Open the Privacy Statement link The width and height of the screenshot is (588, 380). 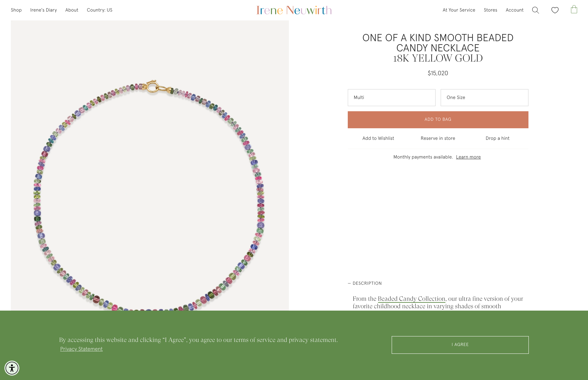pos(81,349)
